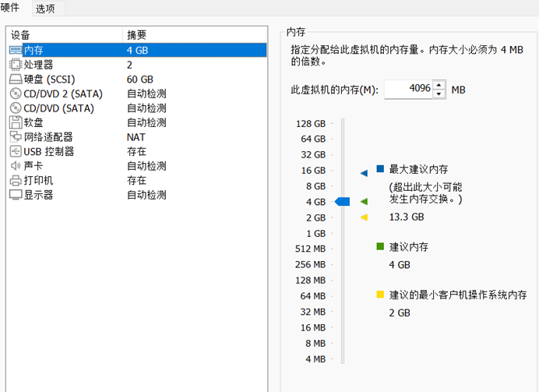Click the blue 最大建议内存 legend square
Screen dimensions: 539x392
tap(380, 168)
